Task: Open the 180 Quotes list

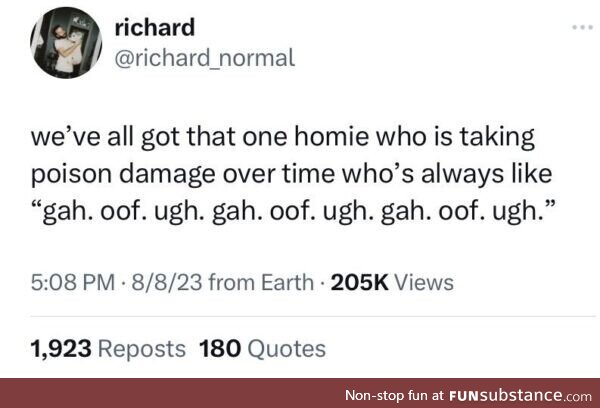Action: (262, 349)
